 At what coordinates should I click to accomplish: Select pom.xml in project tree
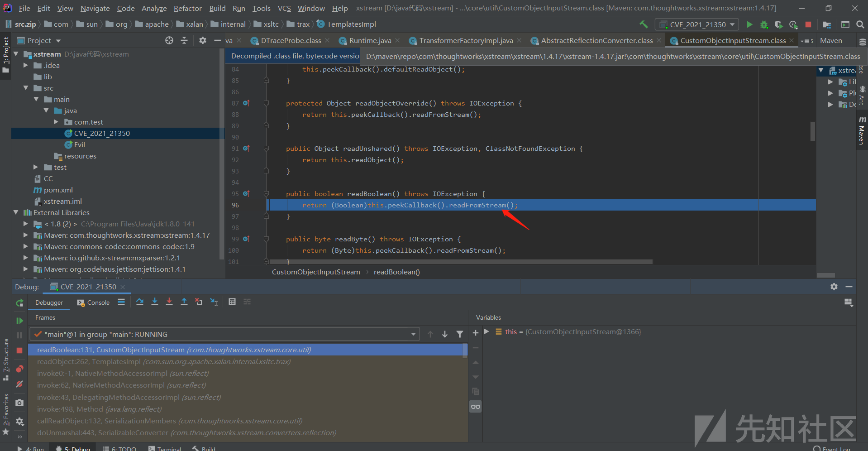coord(53,190)
